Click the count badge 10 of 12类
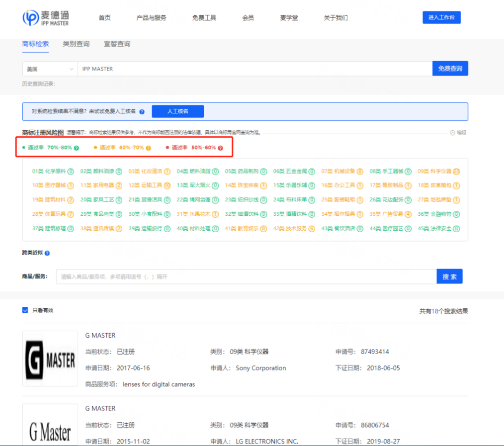The image size is (504, 446). point(167,185)
